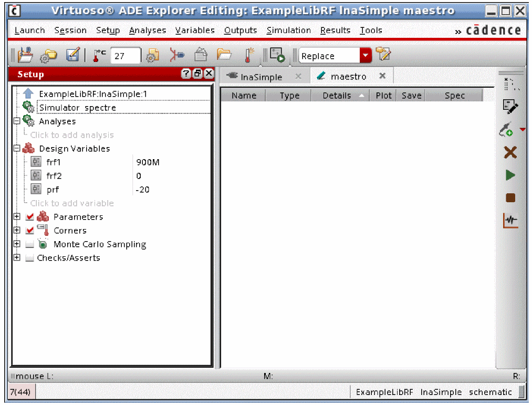Click the blue up arrow beside ExampleLibRF:lnaSimple:1
This screenshot has width=532, height=405.
(x=28, y=94)
